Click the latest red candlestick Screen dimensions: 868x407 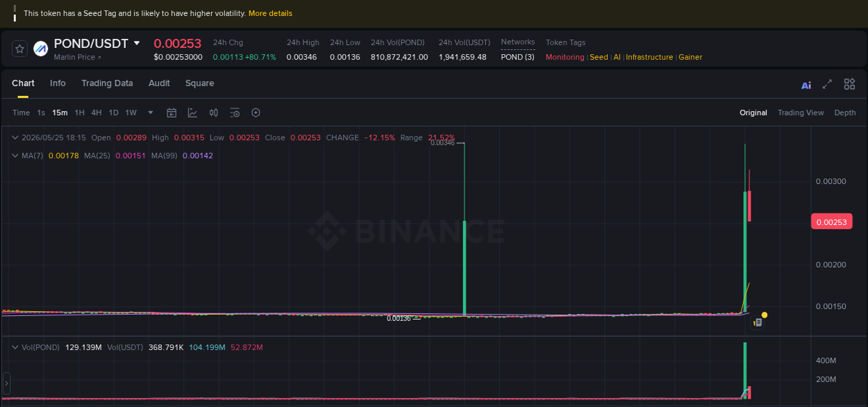749,206
